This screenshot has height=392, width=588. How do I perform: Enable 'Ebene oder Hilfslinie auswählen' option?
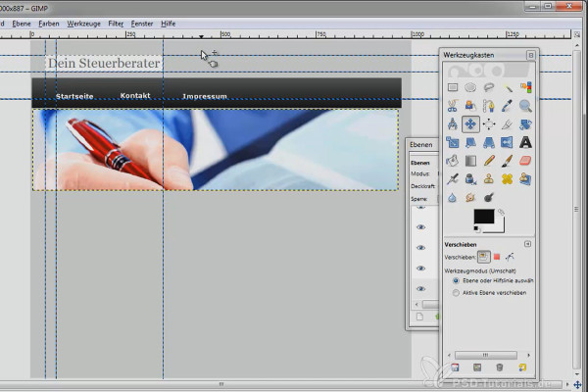tap(457, 280)
